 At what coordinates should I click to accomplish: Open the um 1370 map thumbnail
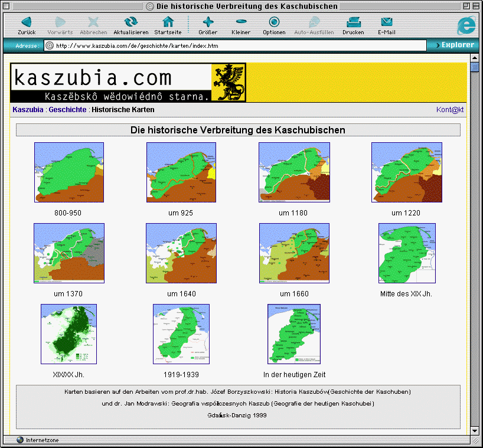point(69,253)
